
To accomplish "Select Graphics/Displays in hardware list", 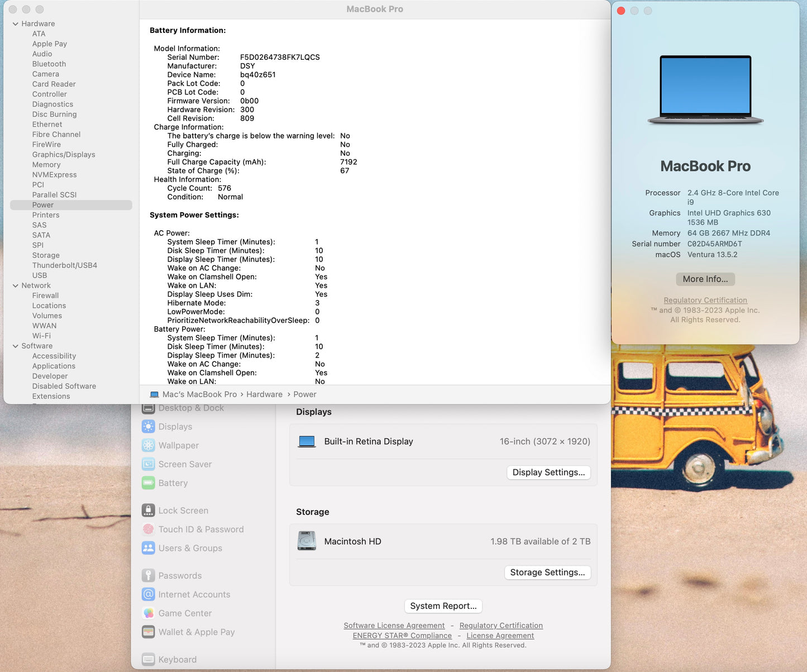I will (64, 155).
